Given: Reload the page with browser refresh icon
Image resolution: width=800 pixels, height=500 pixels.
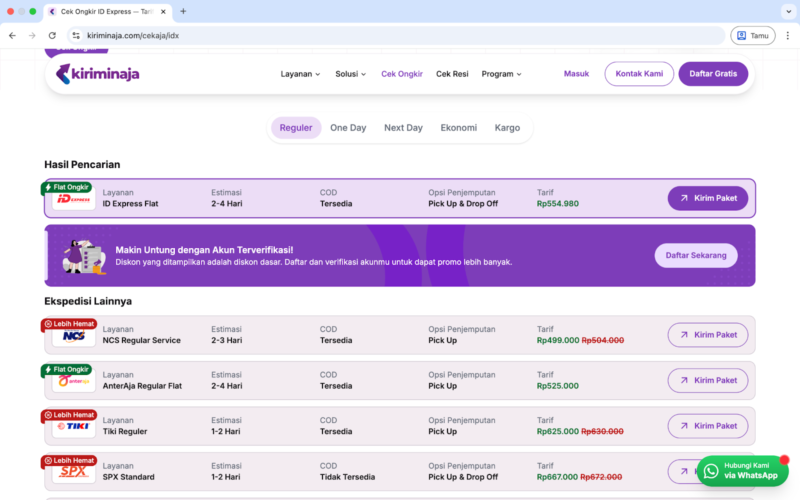Looking at the screenshot, I should pyautogui.click(x=52, y=35).
